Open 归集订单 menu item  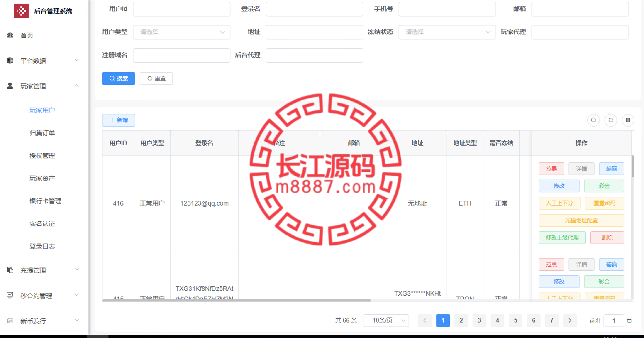[x=42, y=133]
